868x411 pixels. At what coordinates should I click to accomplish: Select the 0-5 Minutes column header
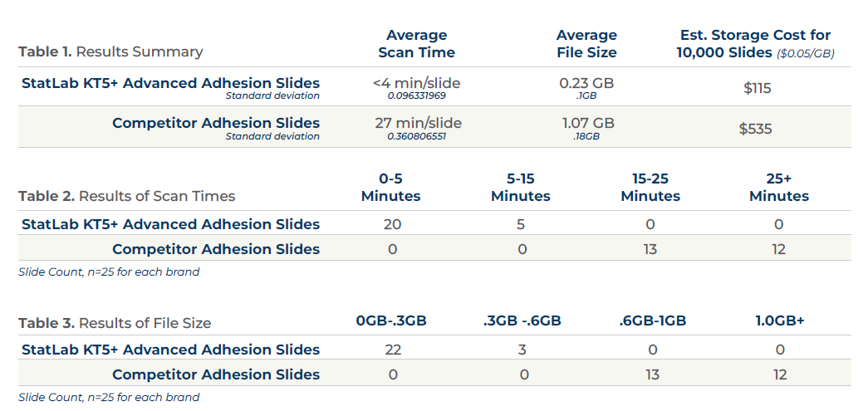[390, 188]
